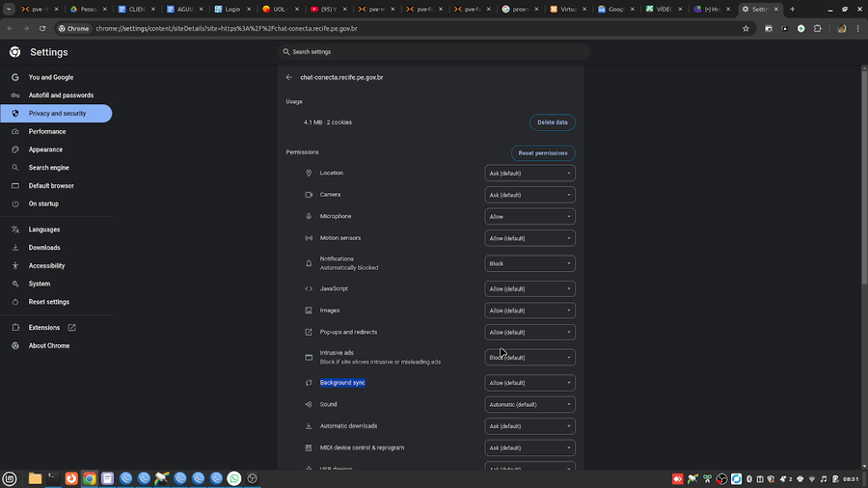Screen dimensions: 868x488
Task: Open the JavaScript permission dropdown
Action: click(x=529, y=288)
